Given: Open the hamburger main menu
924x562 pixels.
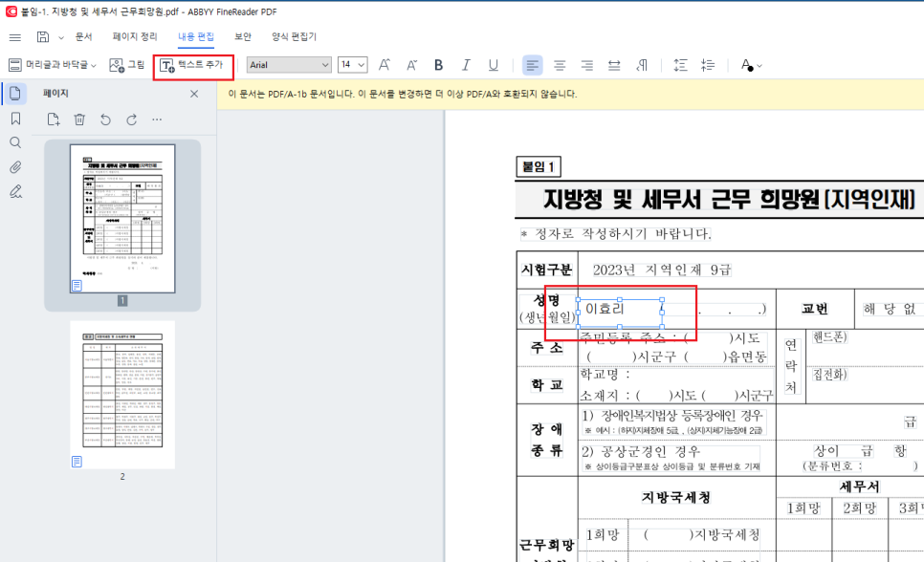Looking at the screenshot, I should tap(15, 37).
